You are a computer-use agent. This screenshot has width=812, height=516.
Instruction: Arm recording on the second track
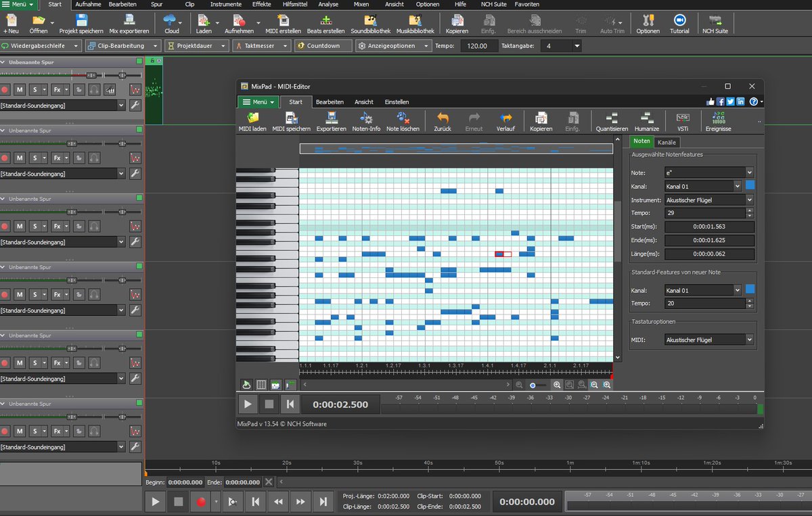[x=5, y=158]
